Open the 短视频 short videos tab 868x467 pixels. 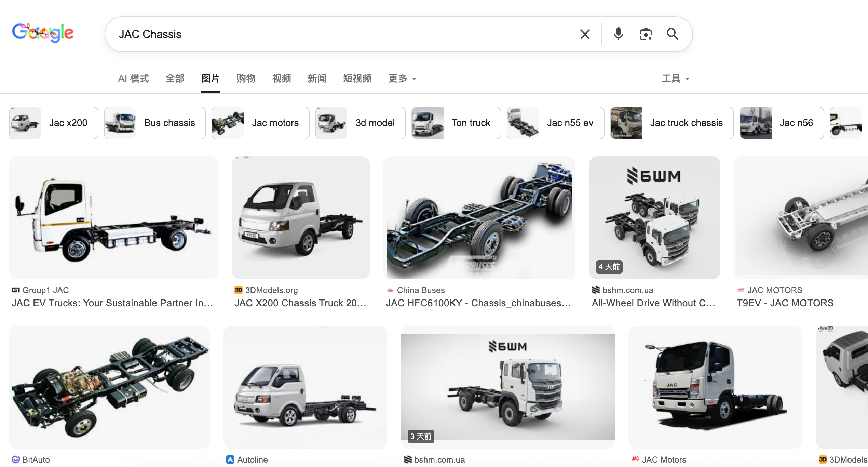(x=357, y=78)
